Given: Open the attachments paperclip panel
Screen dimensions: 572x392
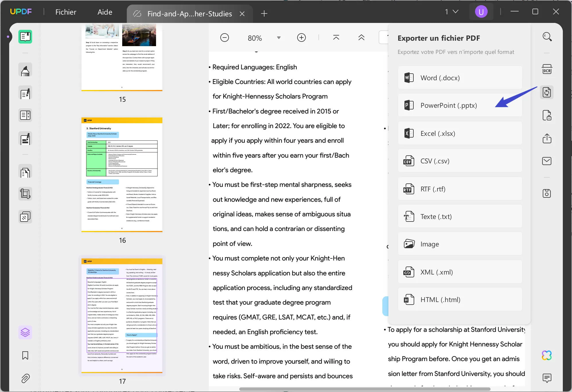Looking at the screenshot, I should [x=25, y=378].
